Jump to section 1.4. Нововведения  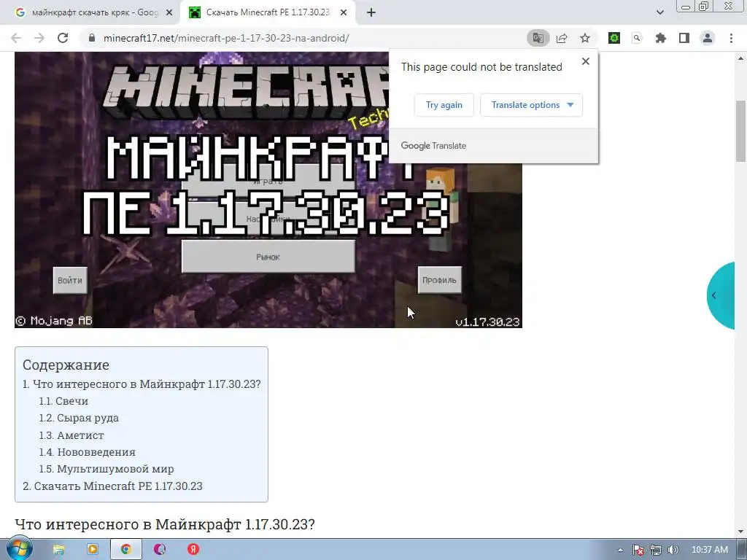88,452
